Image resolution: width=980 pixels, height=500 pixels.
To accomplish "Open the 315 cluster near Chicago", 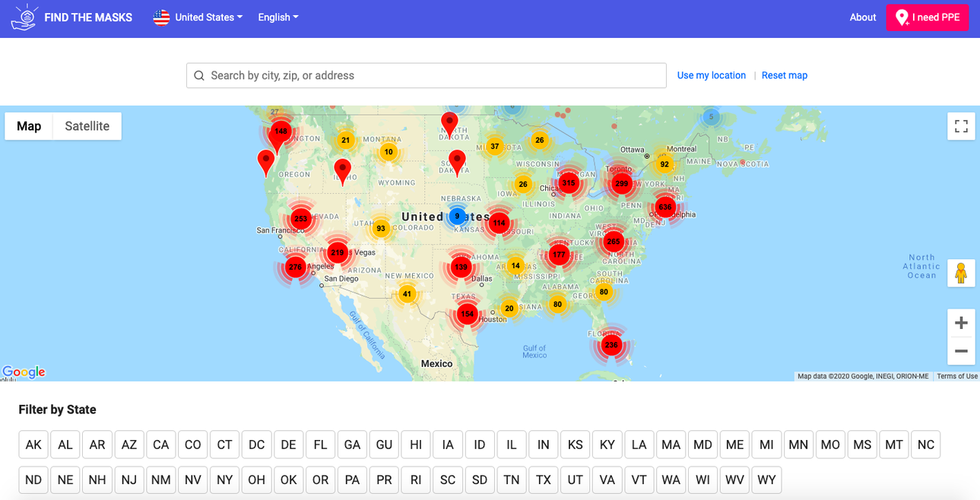I will tap(568, 182).
